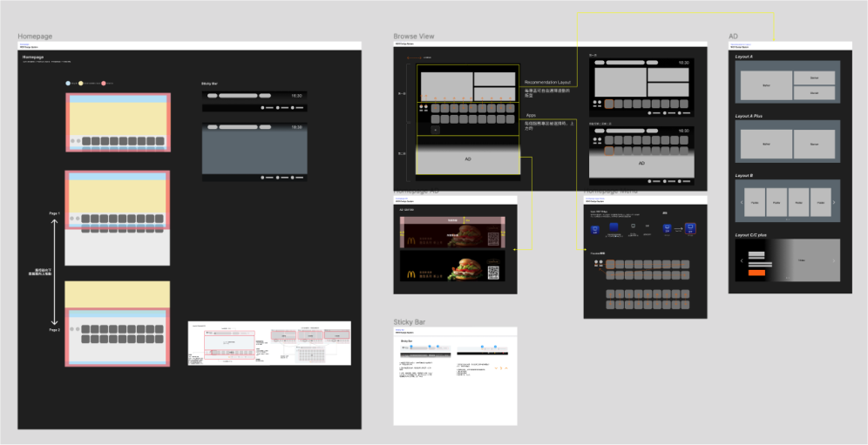Click right chevron arrow in Layout B carousel
This screenshot has height=445, width=868.
tap(835, 203)
